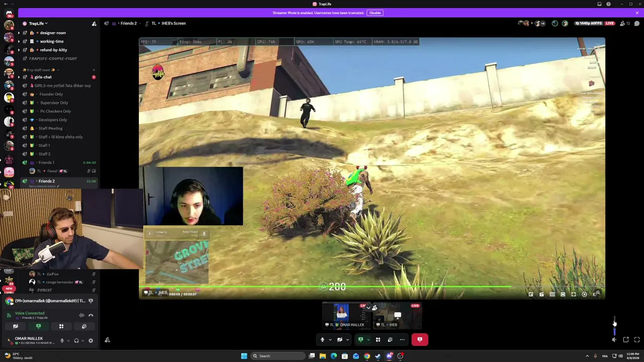
Task: Toggle screen share in voice panel
Action: point(38,326)
